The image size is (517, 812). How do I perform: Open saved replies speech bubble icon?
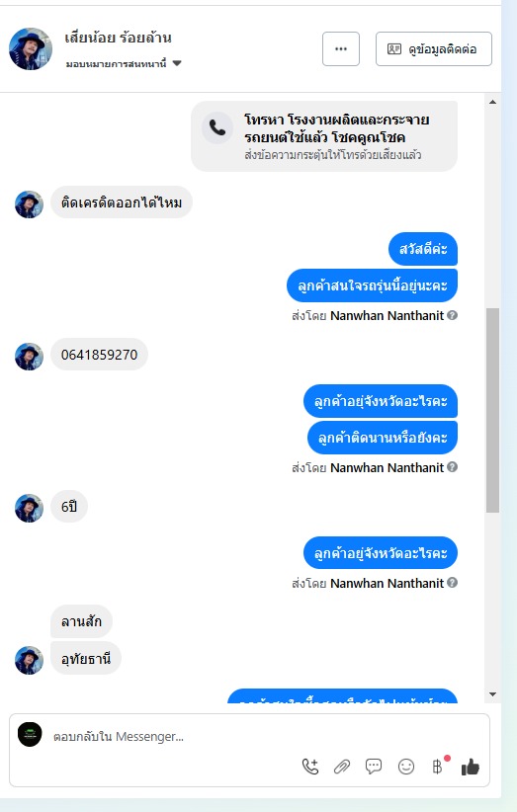374,767
